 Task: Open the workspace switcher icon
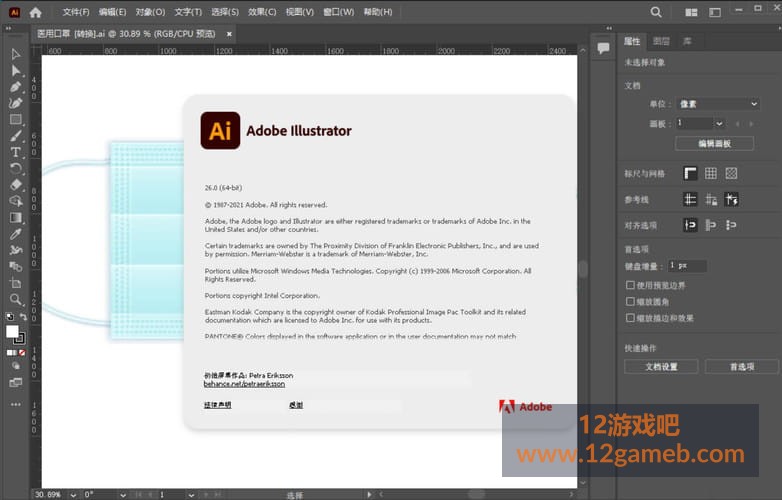point(715,12)
